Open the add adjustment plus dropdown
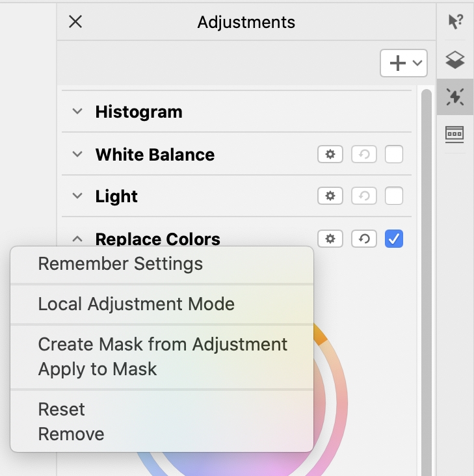Image resolution: width=474 pixels, height=476 pixels. pos(403,63)
